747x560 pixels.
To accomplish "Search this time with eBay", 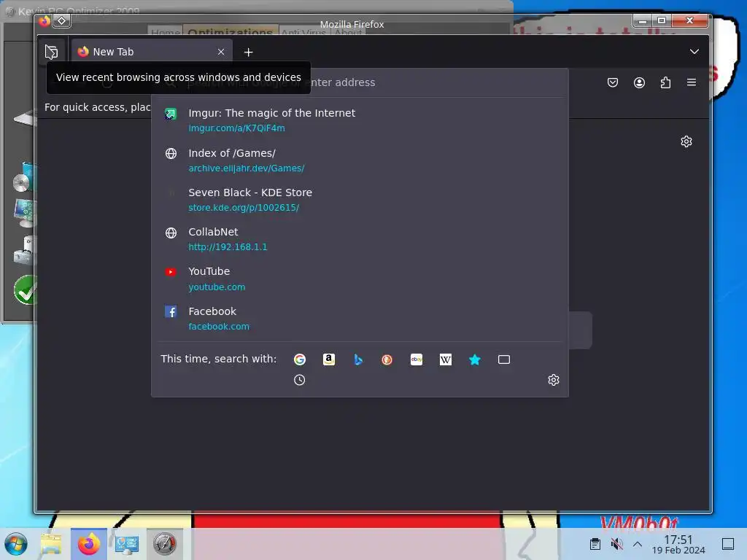I will pos(417,359).
